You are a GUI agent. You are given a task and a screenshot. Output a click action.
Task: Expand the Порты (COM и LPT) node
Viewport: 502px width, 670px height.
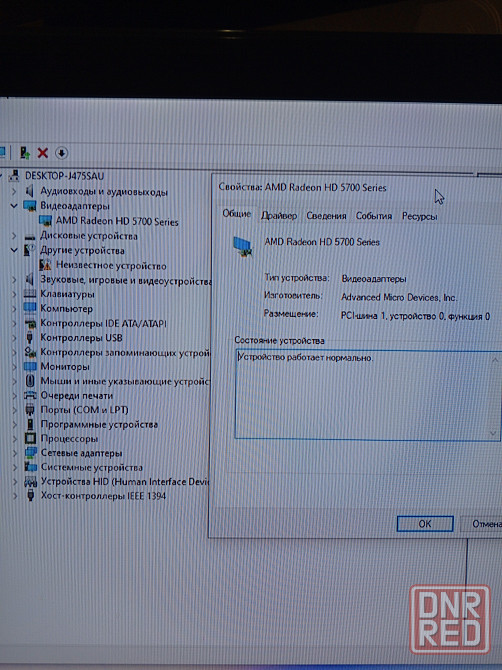15,410
